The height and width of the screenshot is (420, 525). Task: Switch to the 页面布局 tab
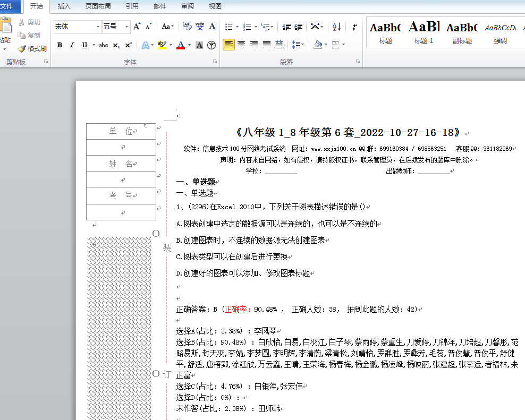(98, 6)
